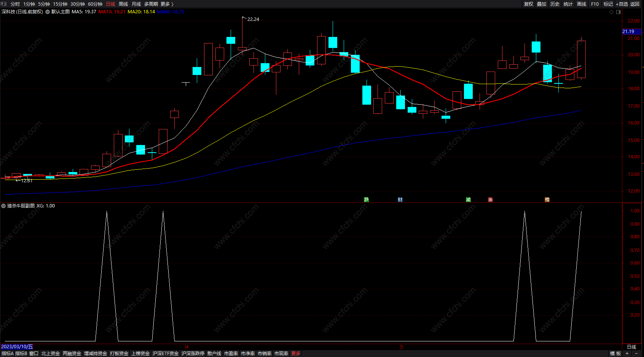
Task: Show 散户线 indicator
Action: [214, 354]
